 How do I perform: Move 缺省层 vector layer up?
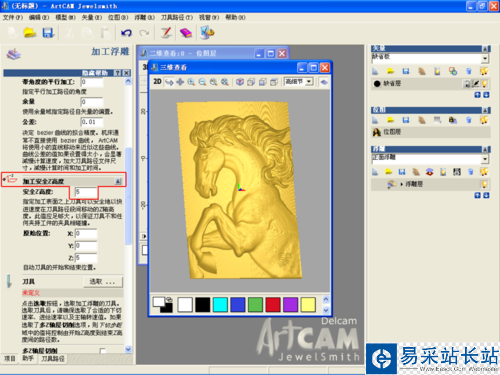pos(477,95)
